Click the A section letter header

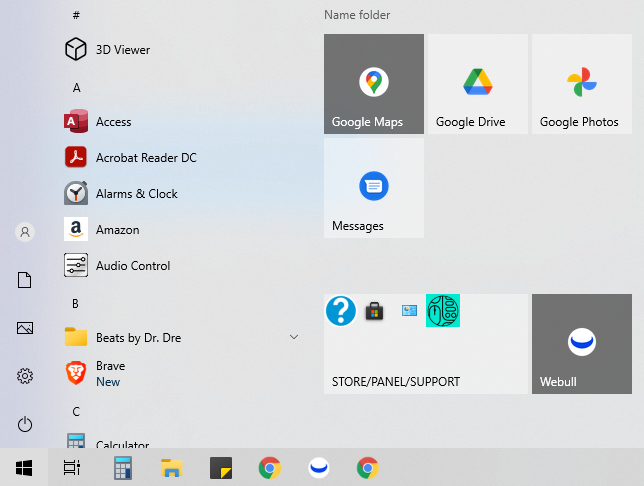point(76,88)
